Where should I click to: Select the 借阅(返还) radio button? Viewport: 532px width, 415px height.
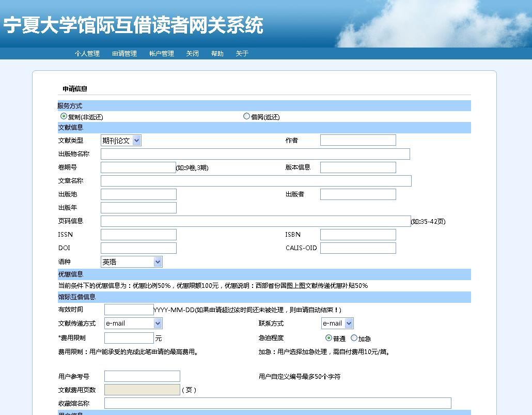click(247, 116)
